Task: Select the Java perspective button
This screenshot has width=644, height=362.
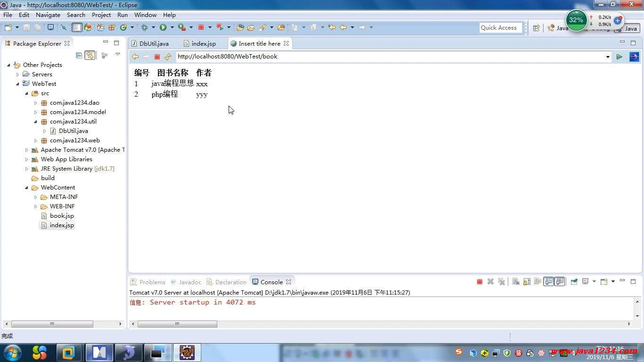Action: [627, 28]
